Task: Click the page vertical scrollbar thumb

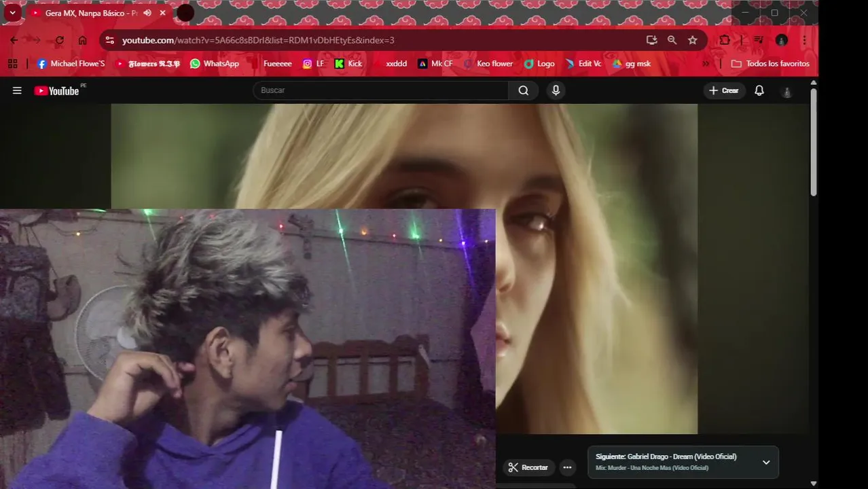Action: [814, 142]
